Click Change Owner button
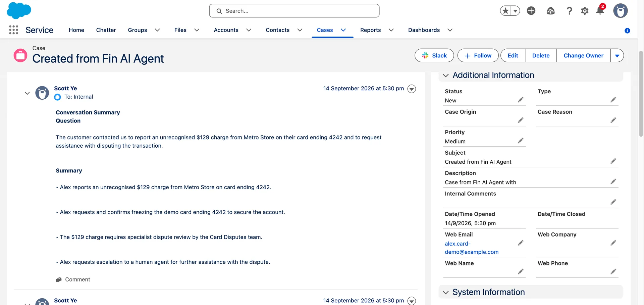The image size is (644, 305). coord(584,56)
